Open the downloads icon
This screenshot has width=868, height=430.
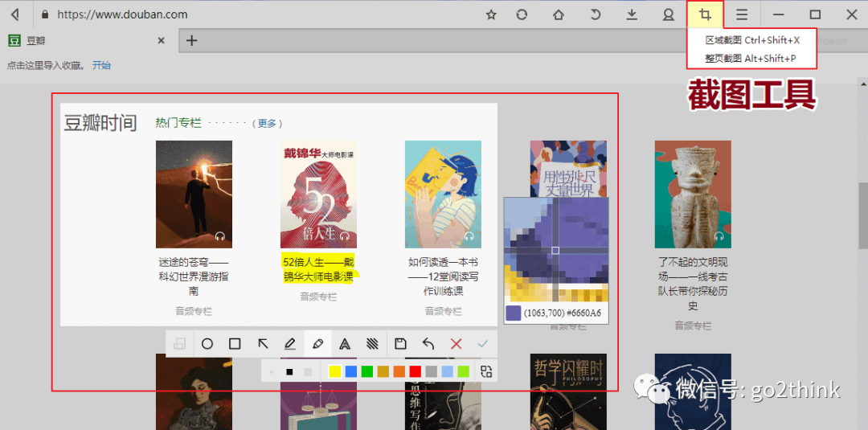click(632, 15)
